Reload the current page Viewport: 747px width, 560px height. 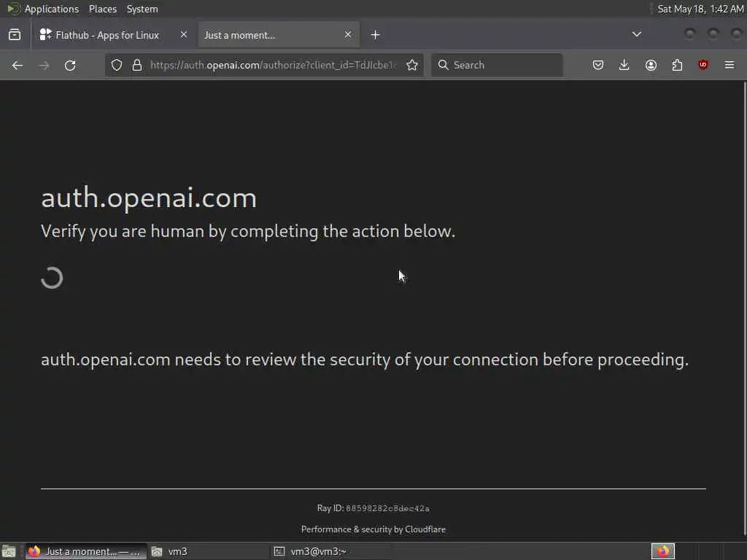(70, 65)
